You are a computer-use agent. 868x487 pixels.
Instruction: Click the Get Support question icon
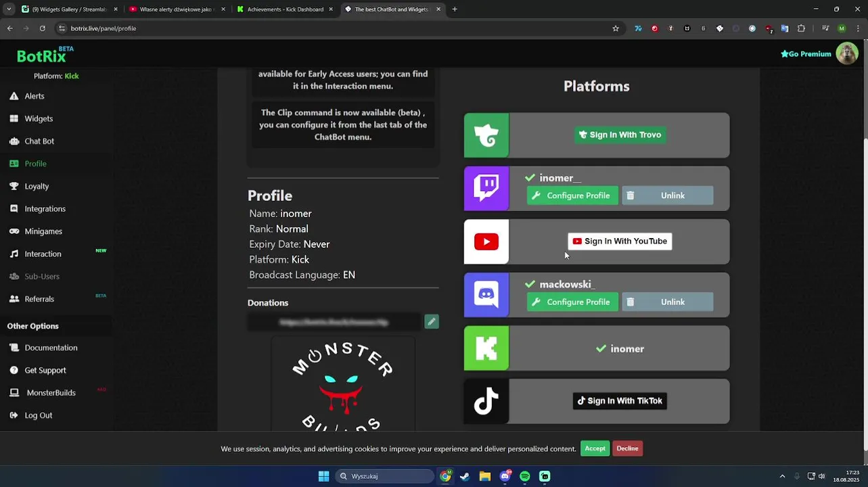(x=14, y=370)
